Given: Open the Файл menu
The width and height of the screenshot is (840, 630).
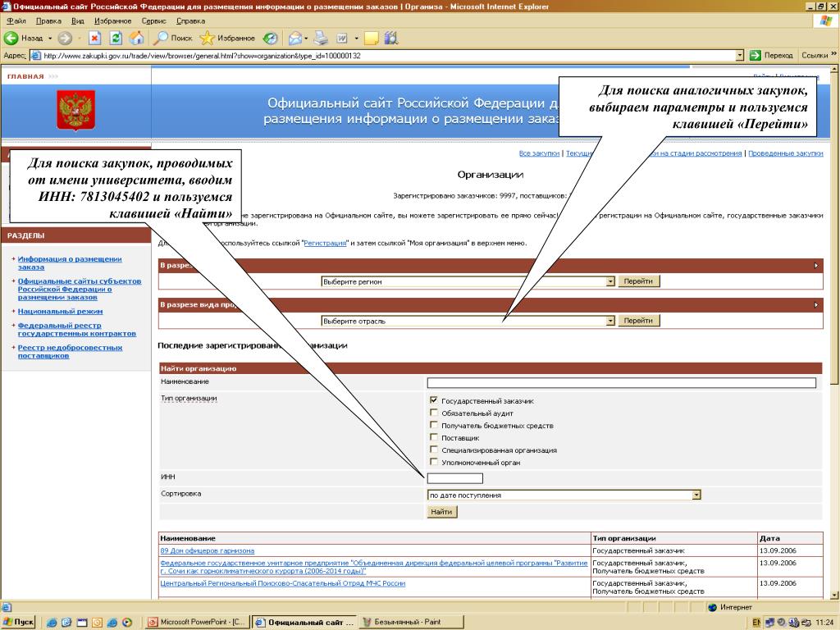Looking at the screenshot, I should [16, 21].
